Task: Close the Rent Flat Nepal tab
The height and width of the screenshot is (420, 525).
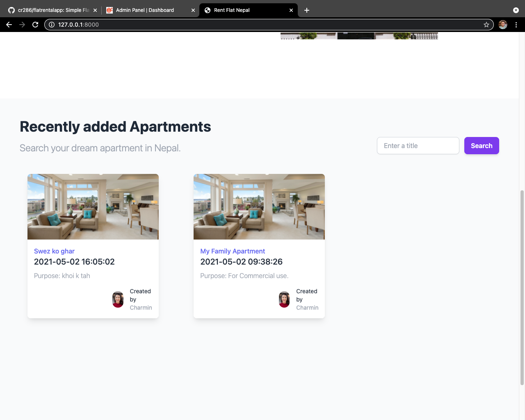Action: click(x=291, y=10)
